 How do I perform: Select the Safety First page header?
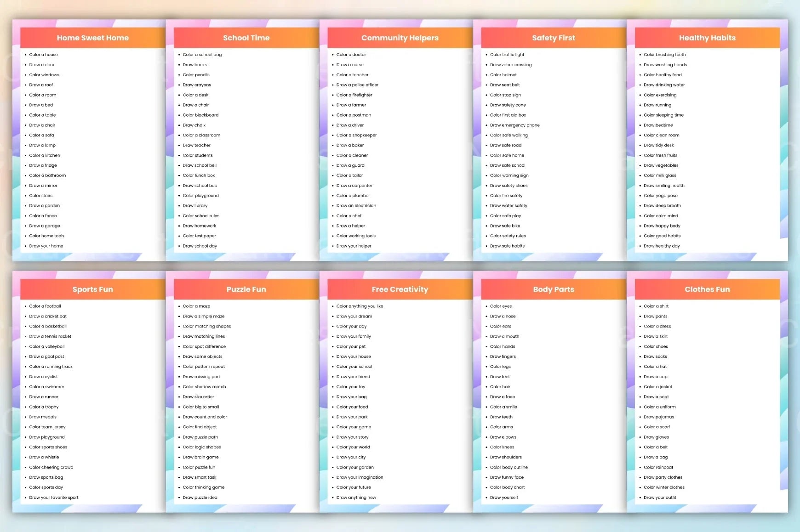click(554, 38)
